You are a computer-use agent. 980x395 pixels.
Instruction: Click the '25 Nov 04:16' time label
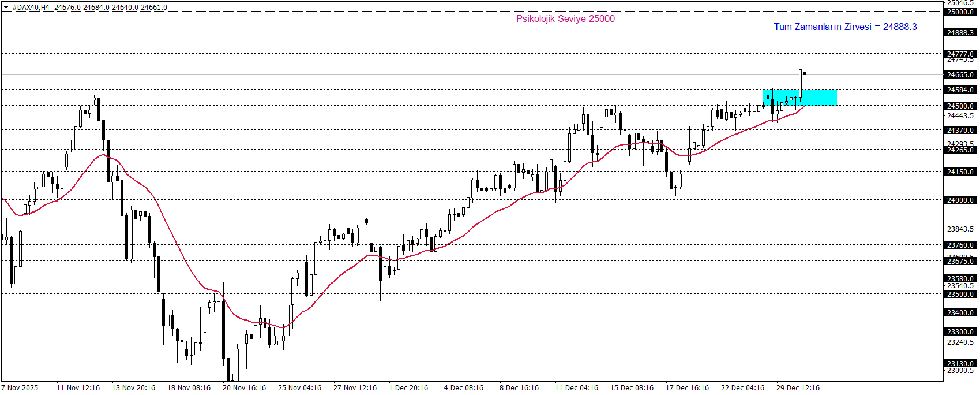(x=299, y=387)
